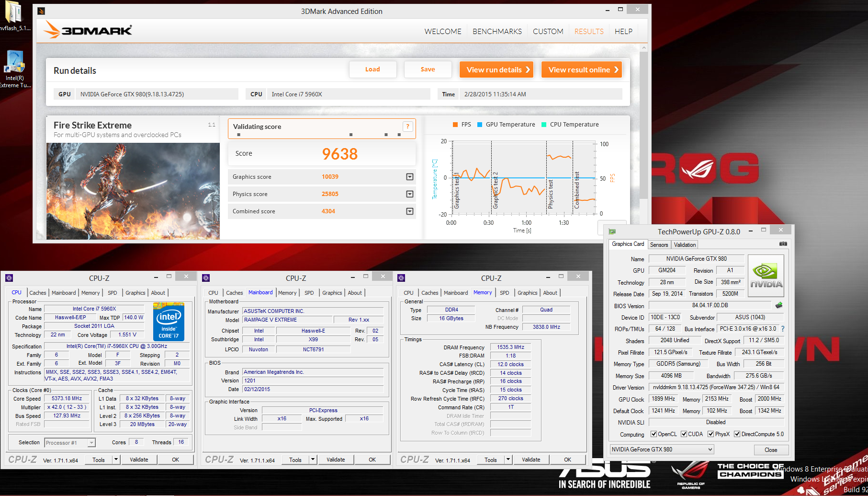The width and height of the screenshot is (868, 496).
Task: Click the BIOS save chip icon in GPU-Z
Action: click(779, 305)
